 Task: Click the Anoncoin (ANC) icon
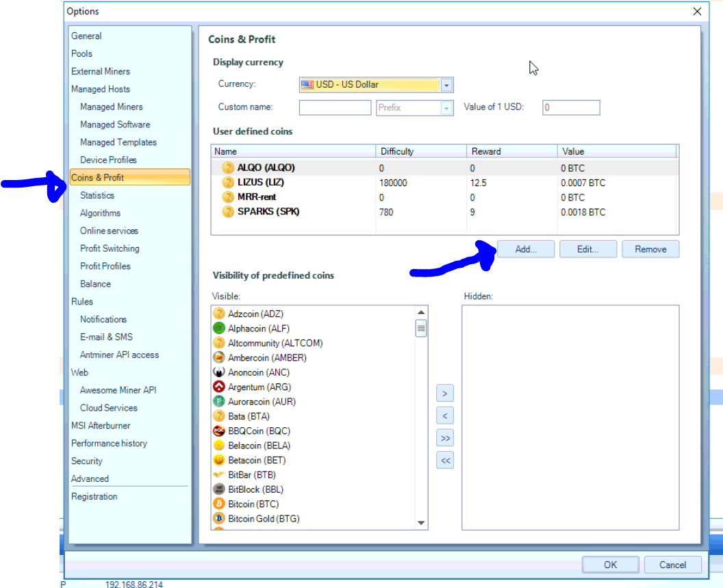(219, 372)
